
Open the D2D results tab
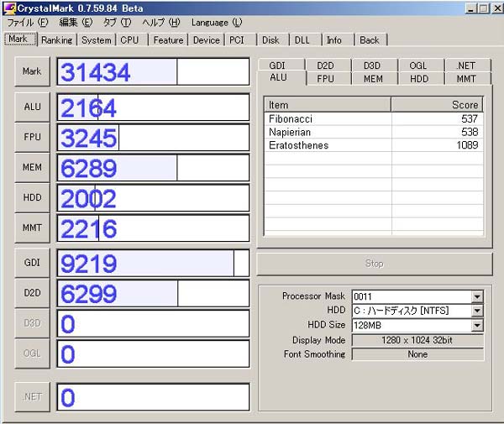(328, 65)
